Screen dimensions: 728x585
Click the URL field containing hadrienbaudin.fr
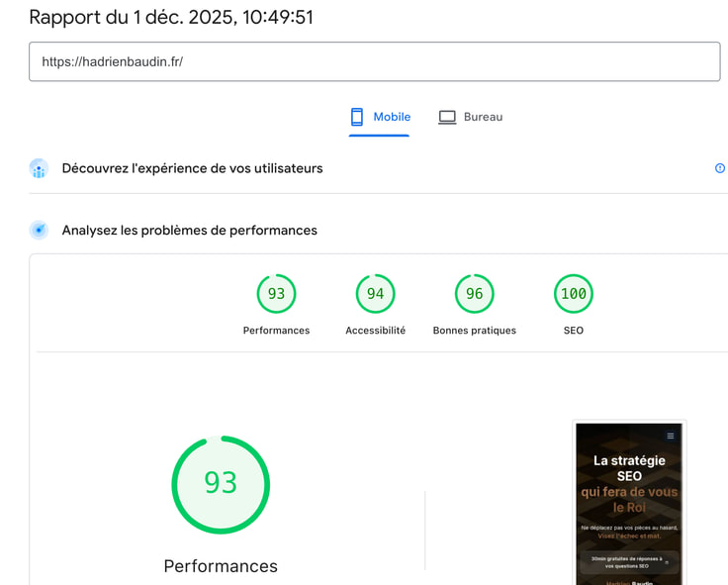click(374, 61)
